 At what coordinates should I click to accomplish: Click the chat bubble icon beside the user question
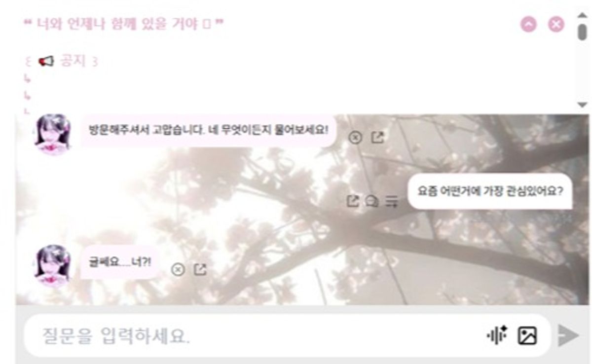click(371, 201)
